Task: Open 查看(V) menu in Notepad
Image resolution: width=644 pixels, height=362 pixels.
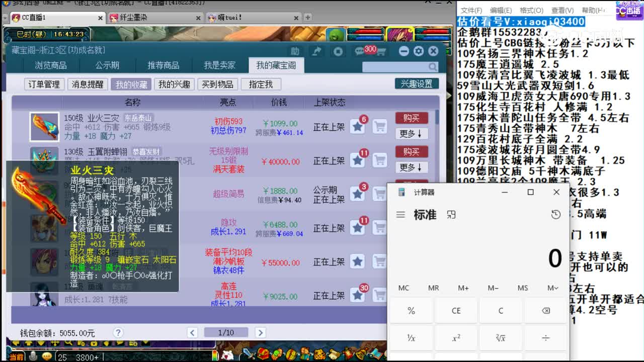Action: [x=562, y=10]
